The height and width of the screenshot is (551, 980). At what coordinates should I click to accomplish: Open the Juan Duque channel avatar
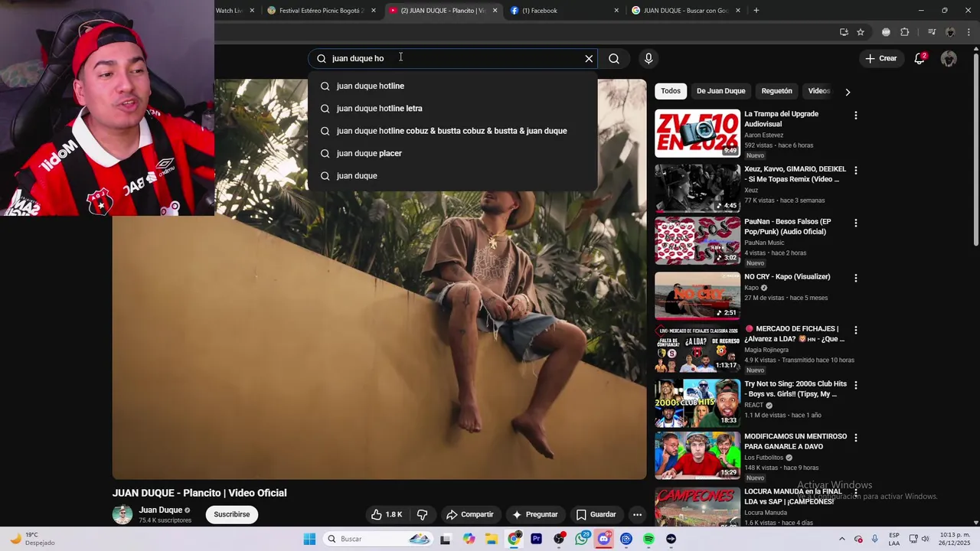tap(122, 514)
